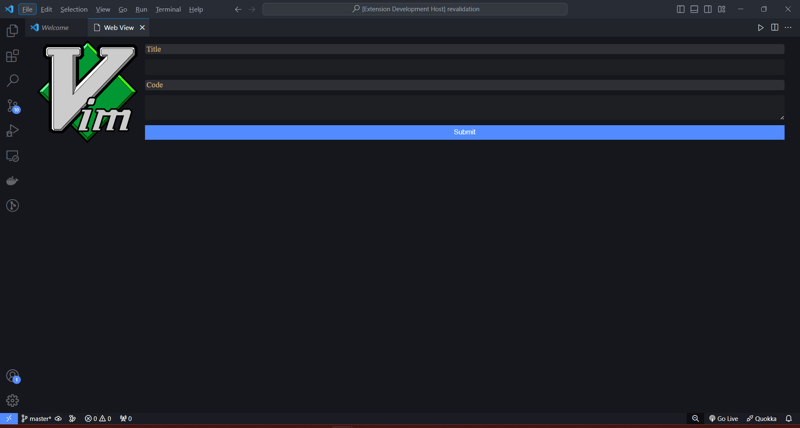
Task: Open the editor More Actions ellipsis menu
Action: point(788,28)
